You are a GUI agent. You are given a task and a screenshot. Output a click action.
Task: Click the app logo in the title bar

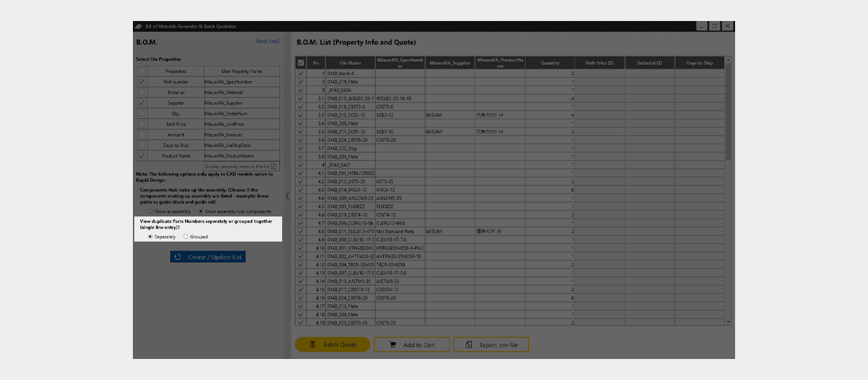tap(138, 26)
